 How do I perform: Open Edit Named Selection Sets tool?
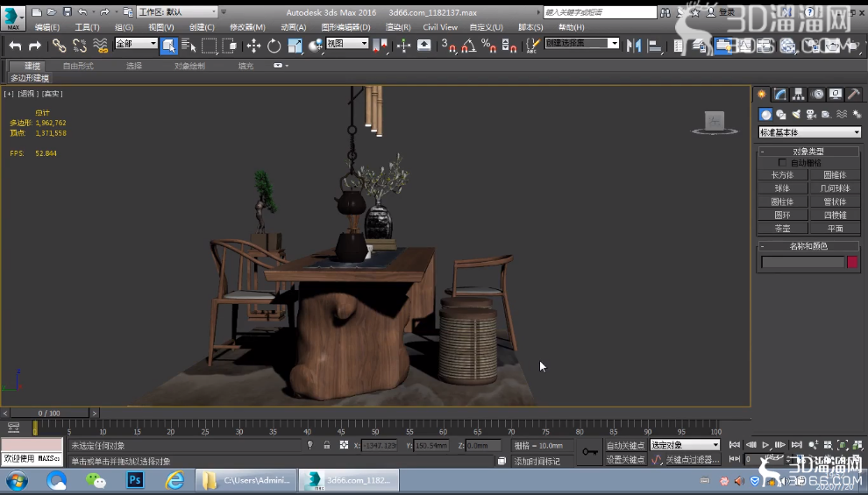tap(532, 46)
